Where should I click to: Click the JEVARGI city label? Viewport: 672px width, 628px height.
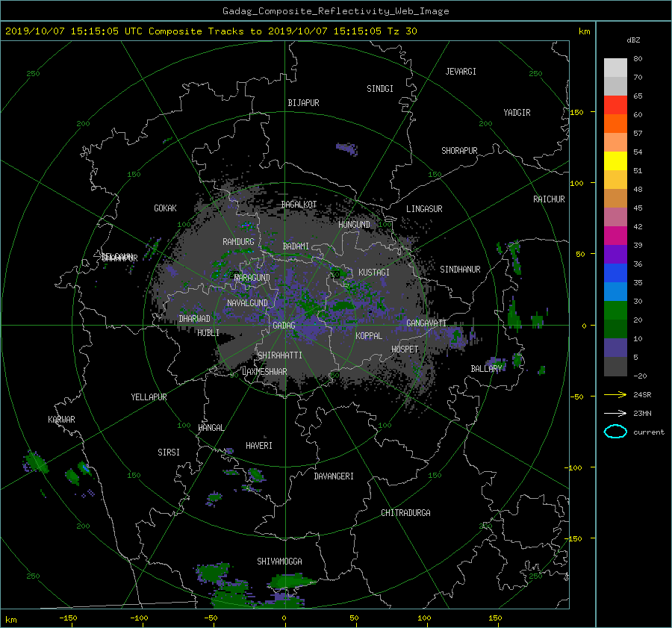click(x=461, y=71)
